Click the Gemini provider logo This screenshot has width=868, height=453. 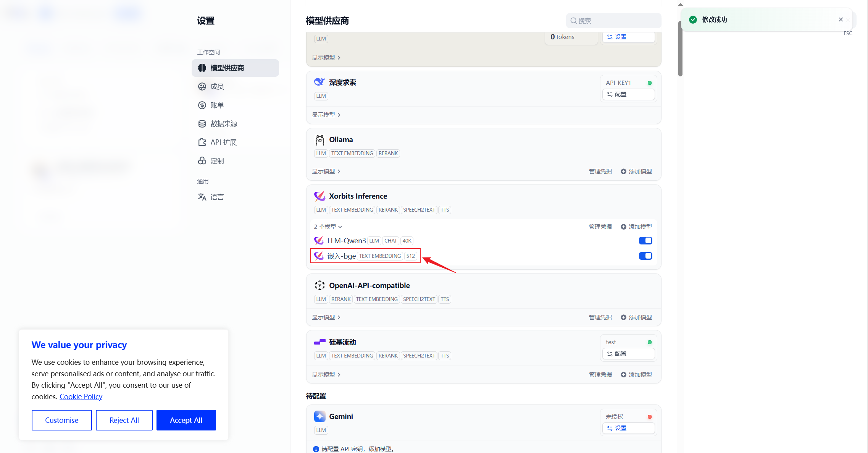pyautogui.click(x=319, y=416)
